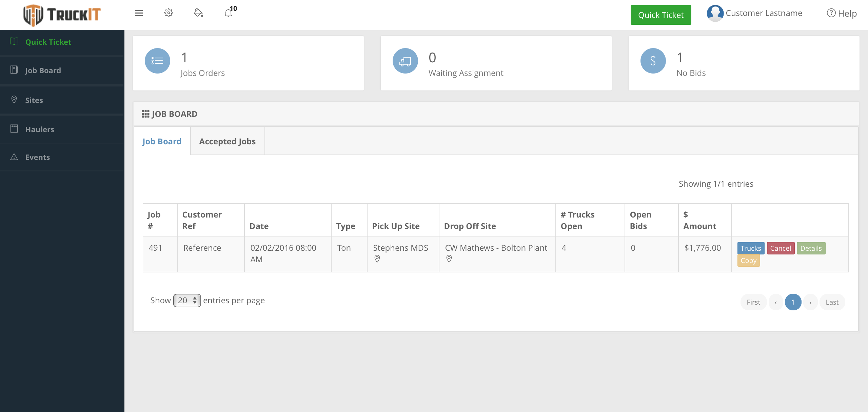Viewport: 868px width, 412px height.
Task: Select the Job Board tab
Action: coord(162,142)
